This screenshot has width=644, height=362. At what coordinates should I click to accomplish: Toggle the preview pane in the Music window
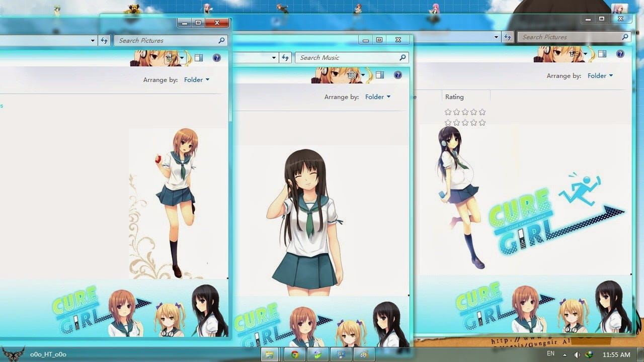point(380,75)
